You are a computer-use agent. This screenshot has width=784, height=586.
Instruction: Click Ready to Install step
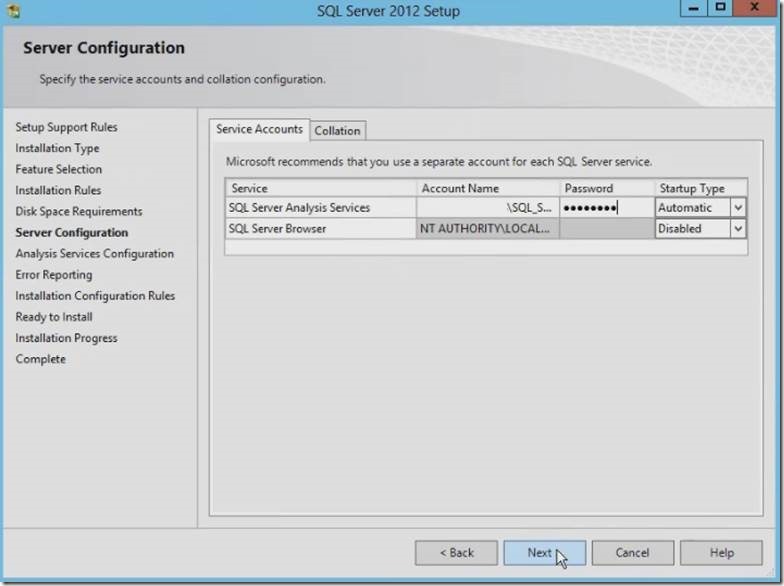[54, 316]
